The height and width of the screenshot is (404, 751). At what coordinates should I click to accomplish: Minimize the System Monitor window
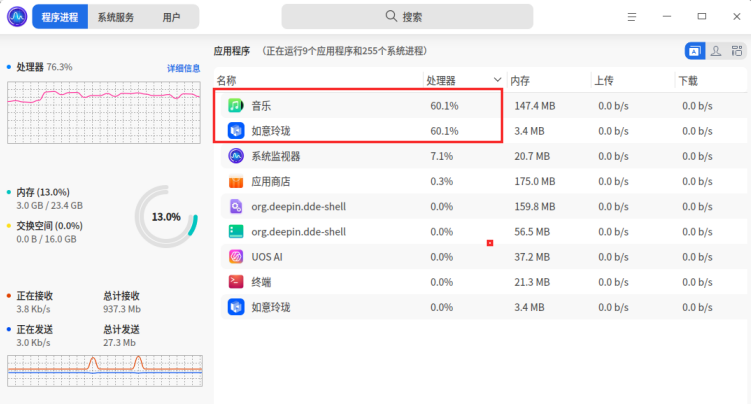(667, 17)
